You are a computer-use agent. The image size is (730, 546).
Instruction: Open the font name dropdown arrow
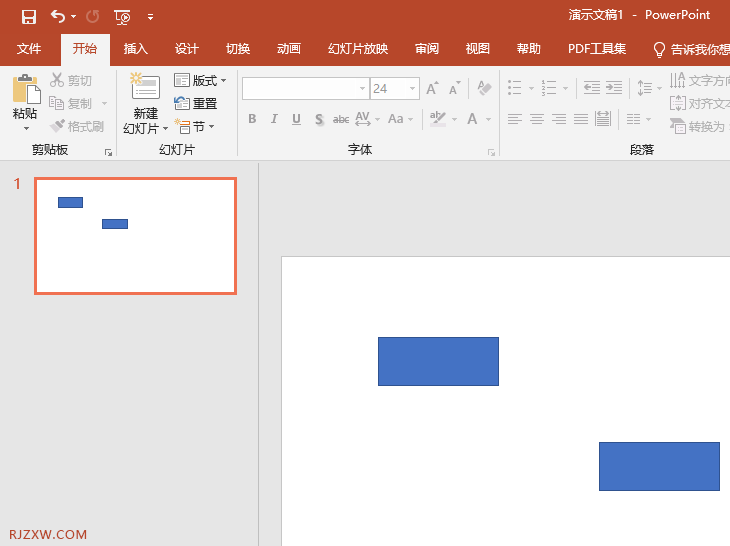(362, 88)
